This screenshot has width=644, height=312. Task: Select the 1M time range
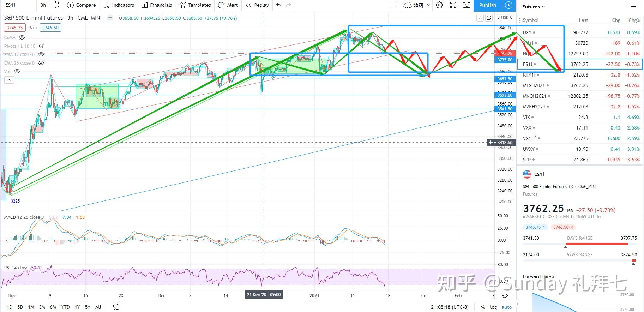[31, 307]
